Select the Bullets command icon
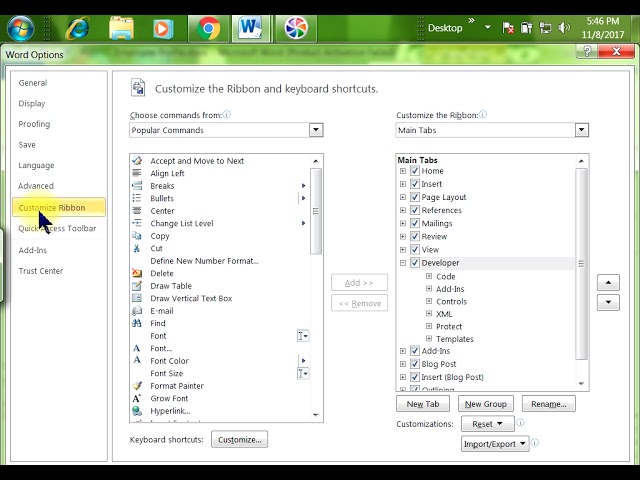640x480 pixels. [x=137, y=198]
